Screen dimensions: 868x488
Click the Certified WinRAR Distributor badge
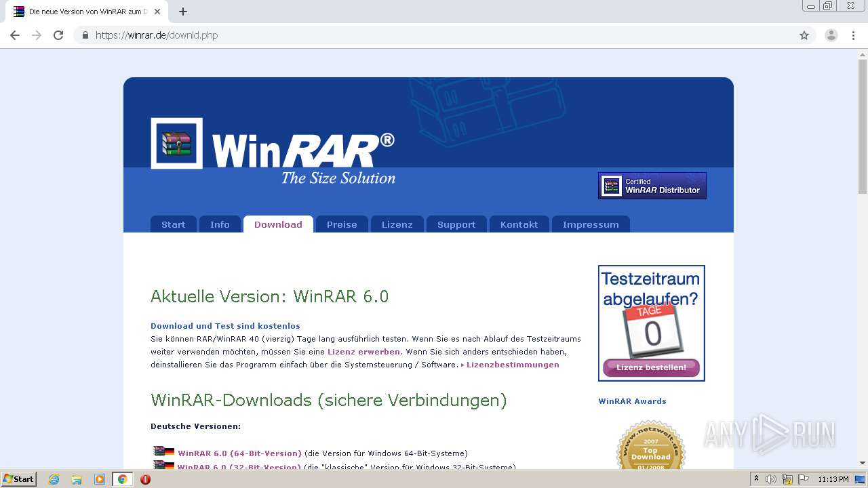click(652, 186)
